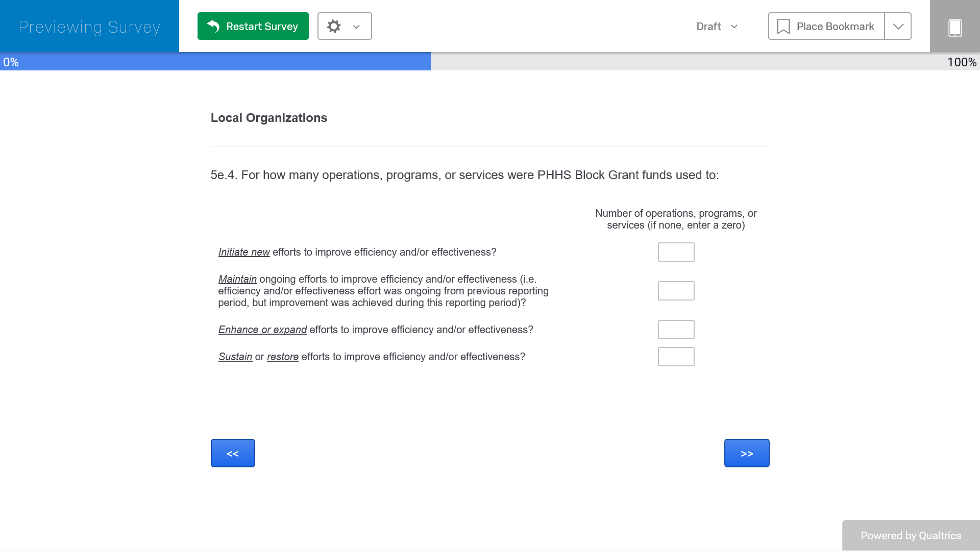Expand the settings gear dropdown arrow
The image size is (980, 551).
[356, 27]
